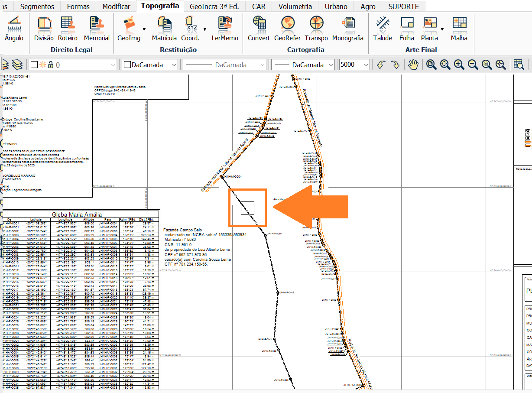Open the table-with-magnifier icon in toolbar
Screen dimensions: 532x393
click(x=519, y=65)
